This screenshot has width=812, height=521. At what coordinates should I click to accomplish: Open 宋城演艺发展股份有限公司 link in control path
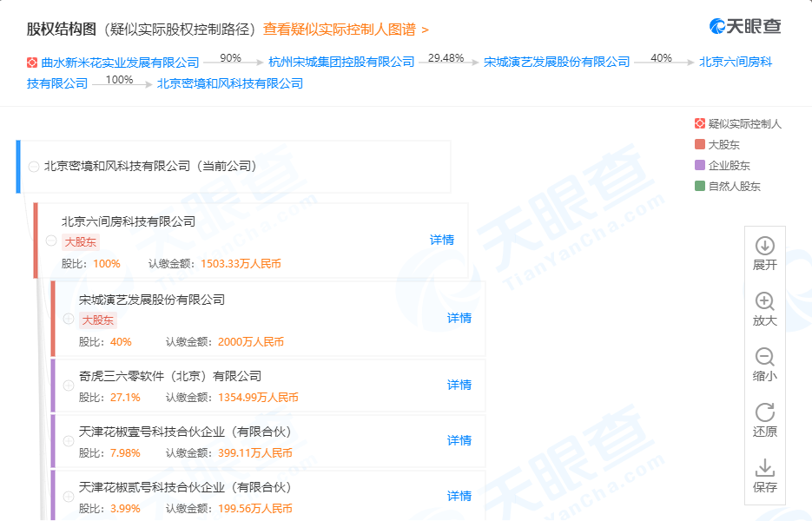[x=557, y=63]
